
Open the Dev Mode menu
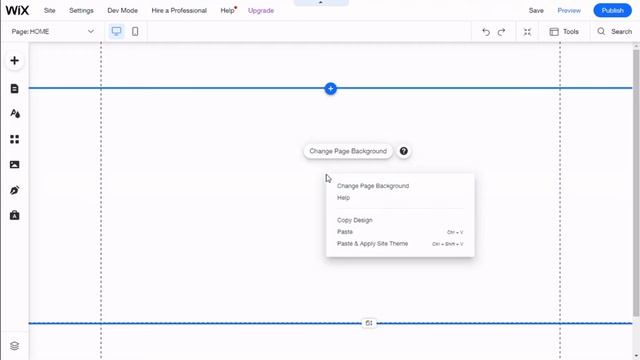[x=122, y=11]
